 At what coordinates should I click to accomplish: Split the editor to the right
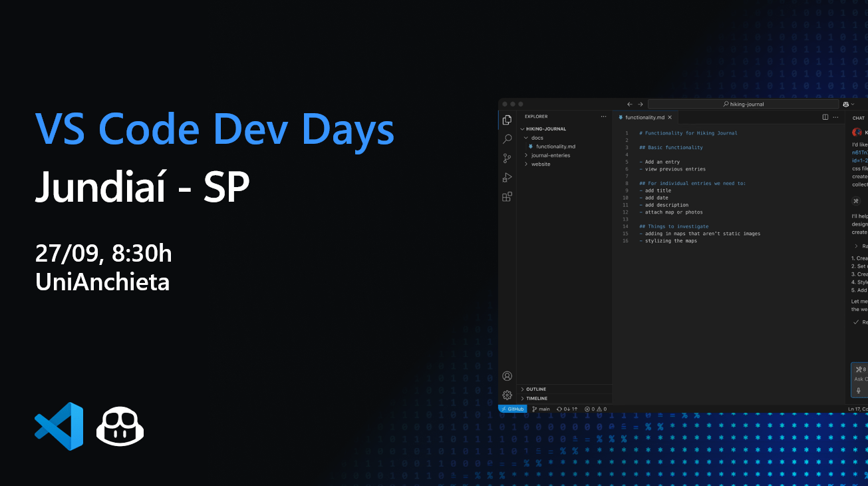click(x=825, y=117)
